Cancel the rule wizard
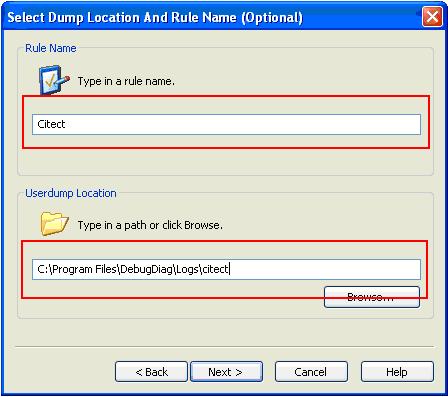The width and height of the screenshot is (448, 397). tap(311, 372)
